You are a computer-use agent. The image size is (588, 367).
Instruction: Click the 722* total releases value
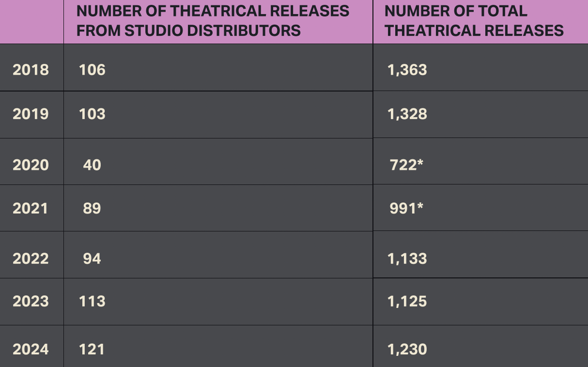pyautogui.click(x=407, y=165)
